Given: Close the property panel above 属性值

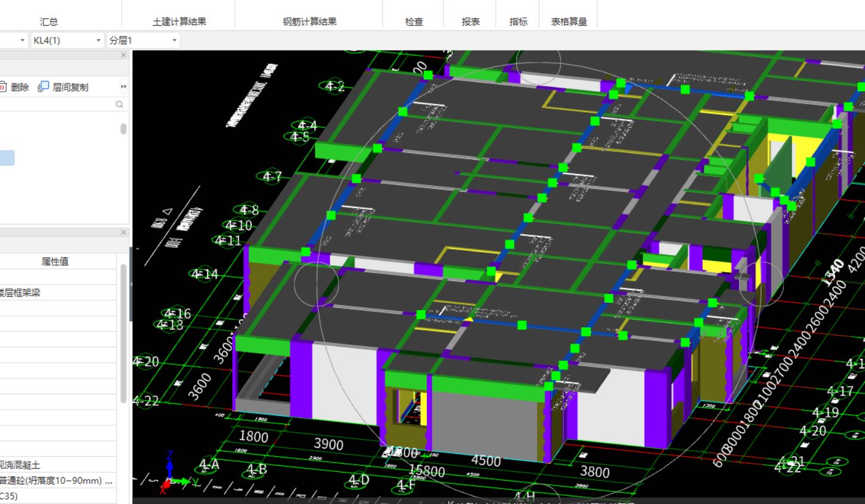Looking at the screenshot, I should point(123,232).
